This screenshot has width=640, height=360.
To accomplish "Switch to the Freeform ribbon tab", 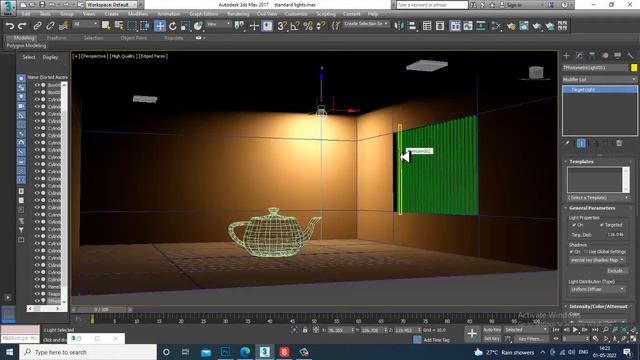I will click(57, 38).
